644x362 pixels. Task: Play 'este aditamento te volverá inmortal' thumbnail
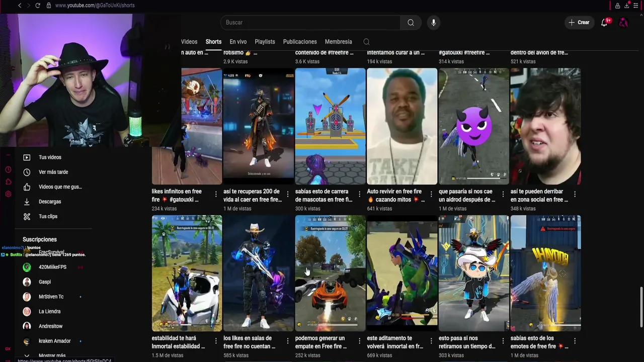coord(402,274)
